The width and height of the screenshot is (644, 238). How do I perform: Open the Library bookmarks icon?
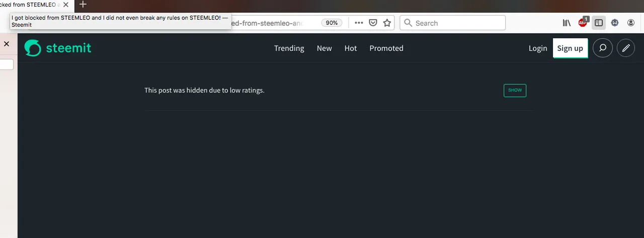[567, 23]
